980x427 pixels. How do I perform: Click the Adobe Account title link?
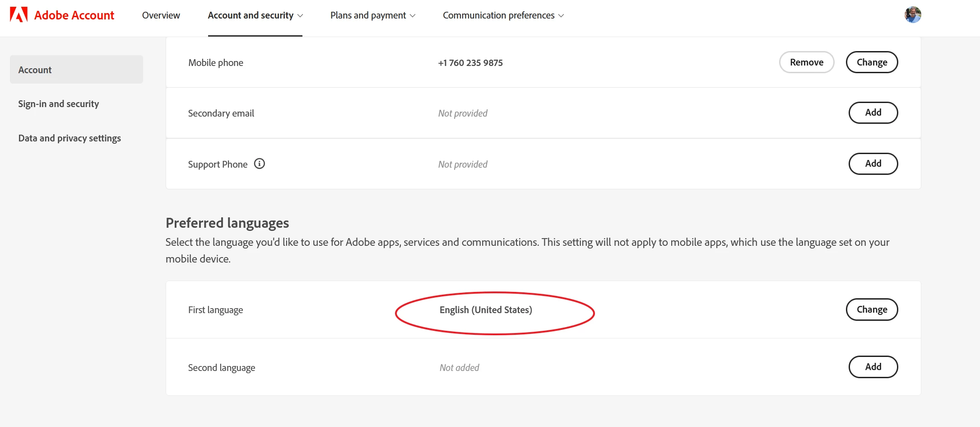click(74, 15)
